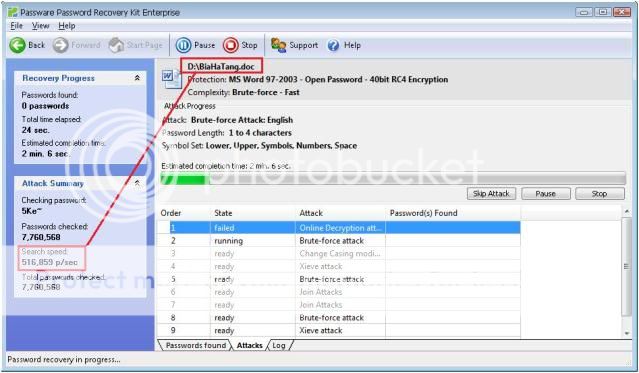Collapse the Recovery Progress panel

pyautogui.click(x=137, y=78)
